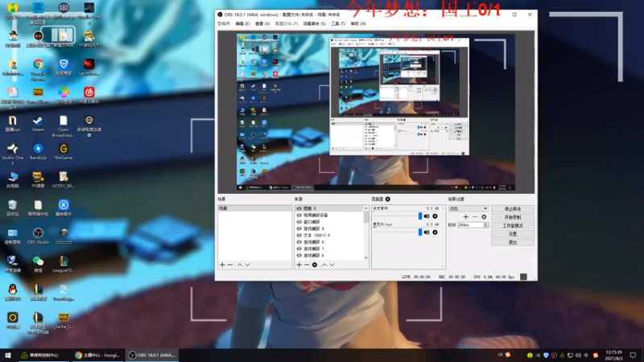Image resolution: width=644 pixels, height=362 pixels.
Task: Open Edit menu in OBS
Action: pyautogui.click(x=242, y=24)
